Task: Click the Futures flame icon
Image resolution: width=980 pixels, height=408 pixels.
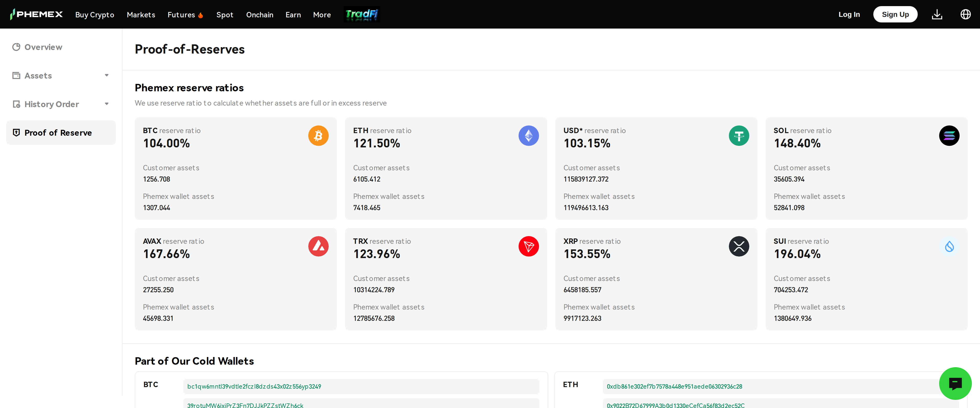Action: click(201, 15)
